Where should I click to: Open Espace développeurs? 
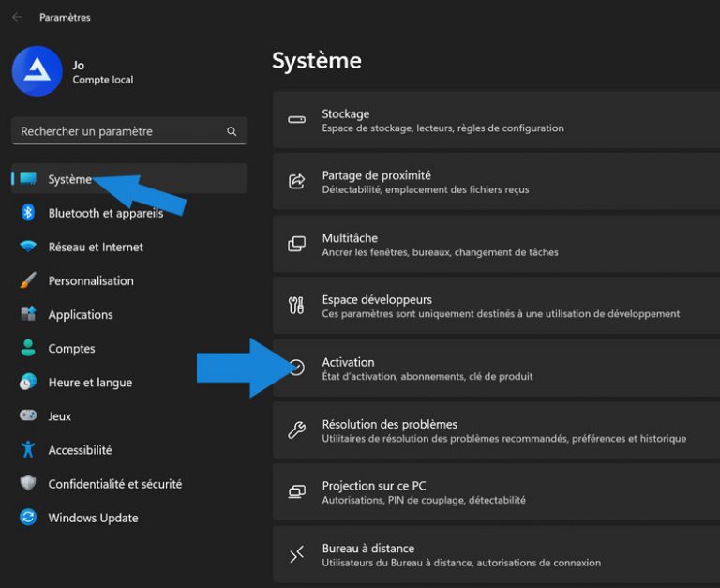pos(496,306)
